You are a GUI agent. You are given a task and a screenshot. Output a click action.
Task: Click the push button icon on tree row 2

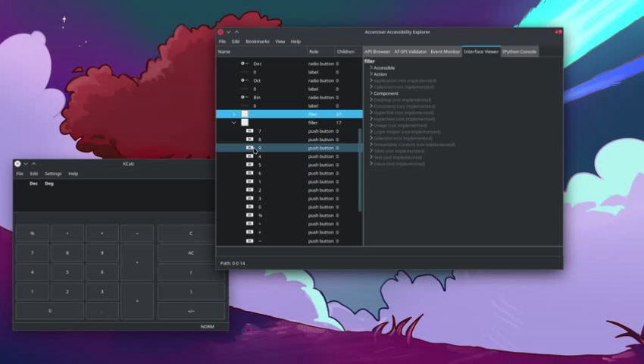point(249,190)
